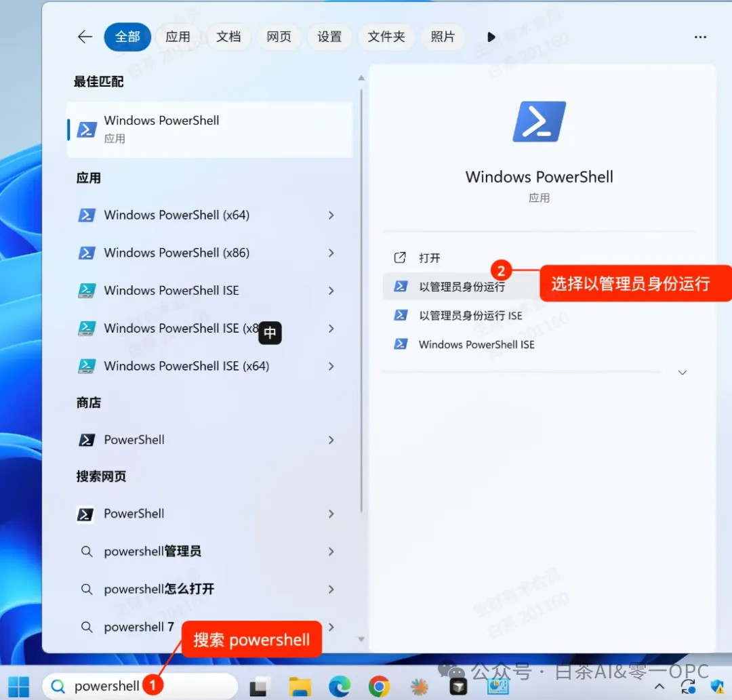The height and width of the screenshot is (700, 732).
Task: Click the large Windows PowerShell icon
Action: (x=540, y=122)
